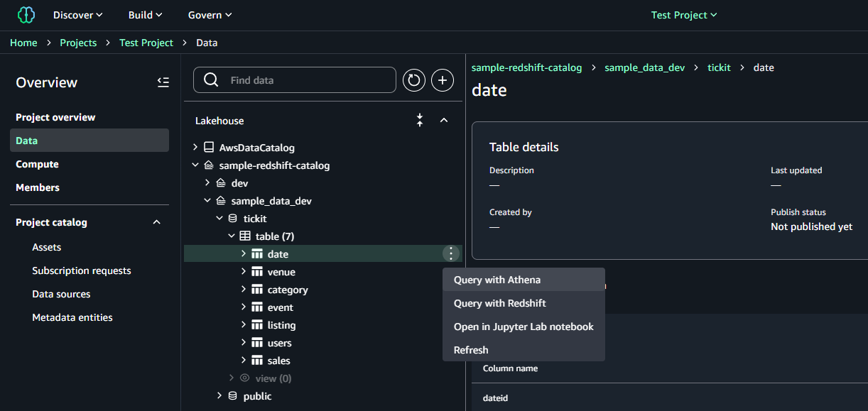Open Test Project breadcrumb link
The height and width of the screenshot is (411, 868).
[146, 43]
